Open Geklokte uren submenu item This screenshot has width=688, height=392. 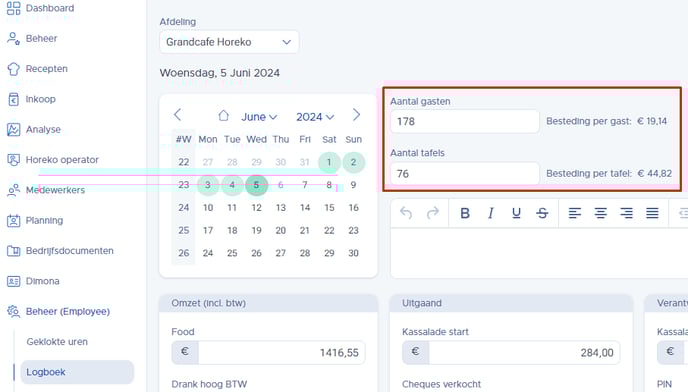(x=57, y=342)
